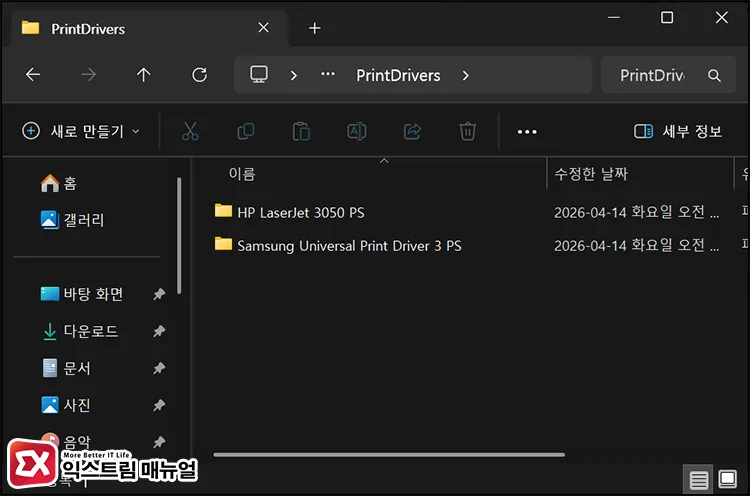Click the PC monitor icon in address bar
Screen dimensions: 750x496
tap(259, 75)
